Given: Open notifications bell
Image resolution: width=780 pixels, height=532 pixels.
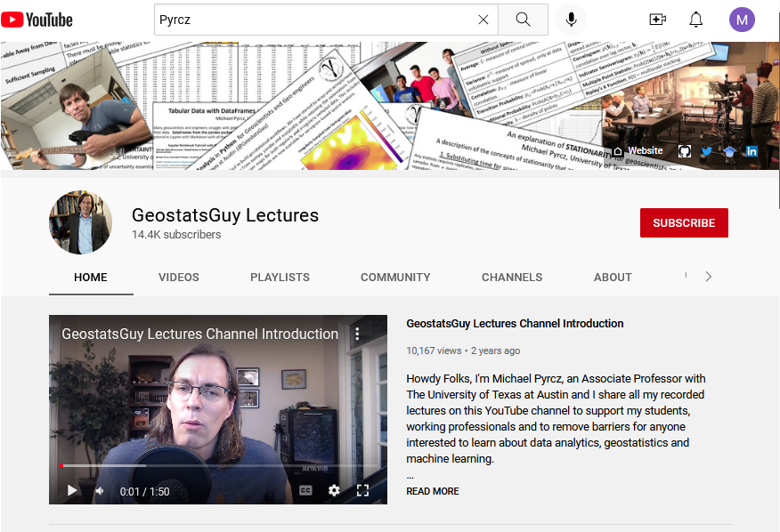Looking at the screenshot, I should [696, 20].
